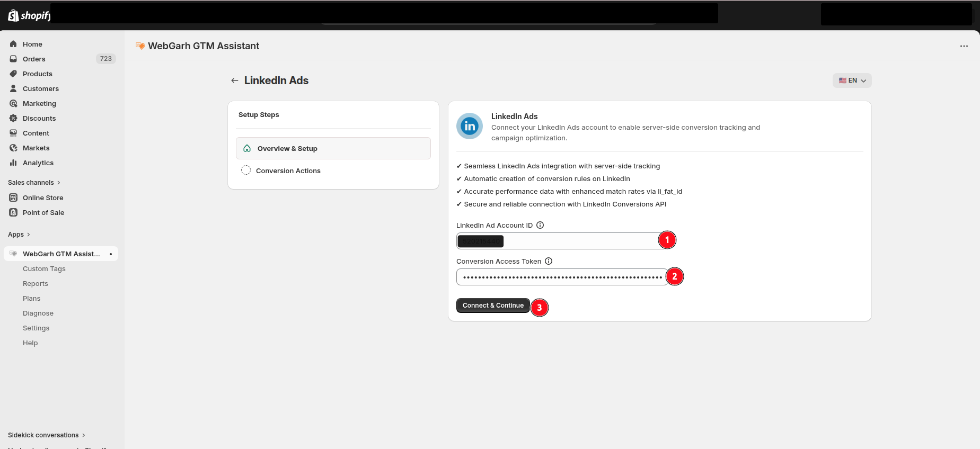Open Help under WebGarh app
The height and width of the screenshot is (449, 980).
(x=30, y=343)
